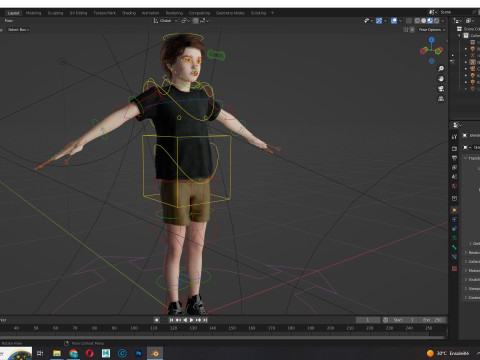Open the snapping options dropdown
480x360 pixels.
(204, 21)
